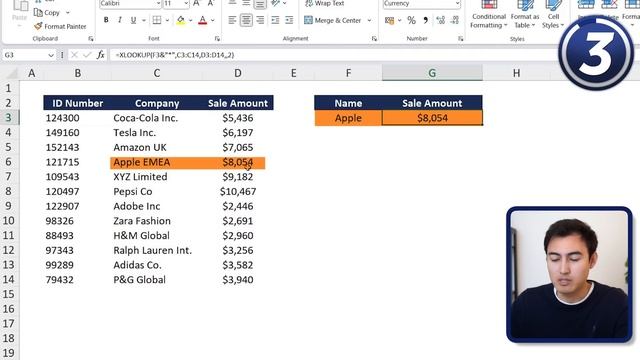Expand the Fill Color palette arrow
Image resolution: width=640 pixels, height=360 pixels.
pyautogui.click(x=191, y=20)
